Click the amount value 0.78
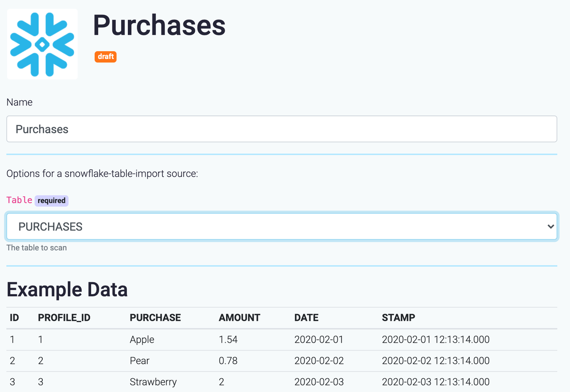The image size is (570, 392). coord(228,361)
